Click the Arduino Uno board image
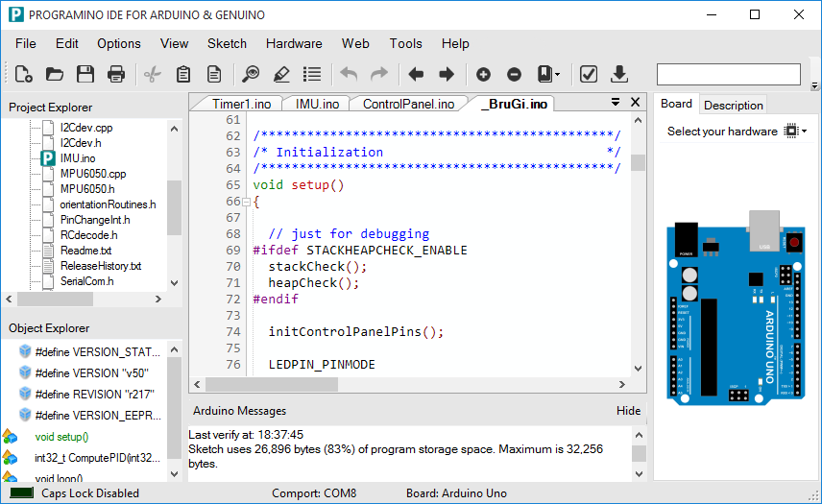Screen dimensions: 822x504 coord(736,308)
